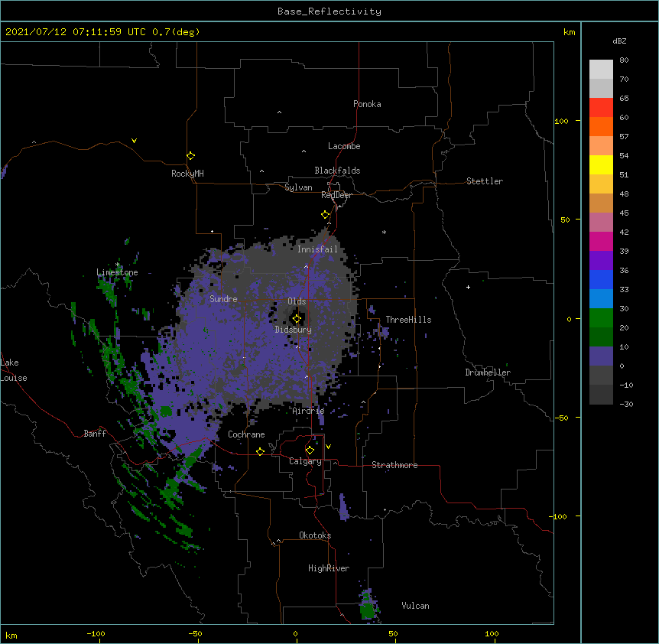
Task: Click the Drumheller town label
Action: pos(488,372)
